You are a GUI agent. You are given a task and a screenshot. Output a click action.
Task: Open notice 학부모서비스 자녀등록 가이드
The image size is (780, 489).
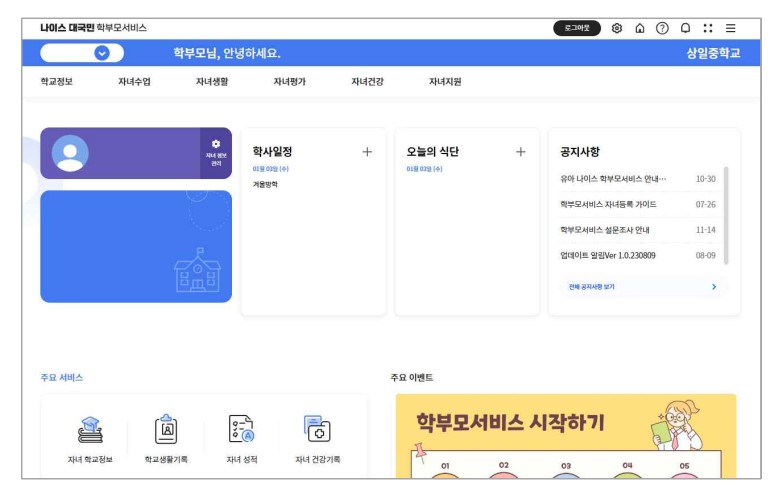(608, 204)
